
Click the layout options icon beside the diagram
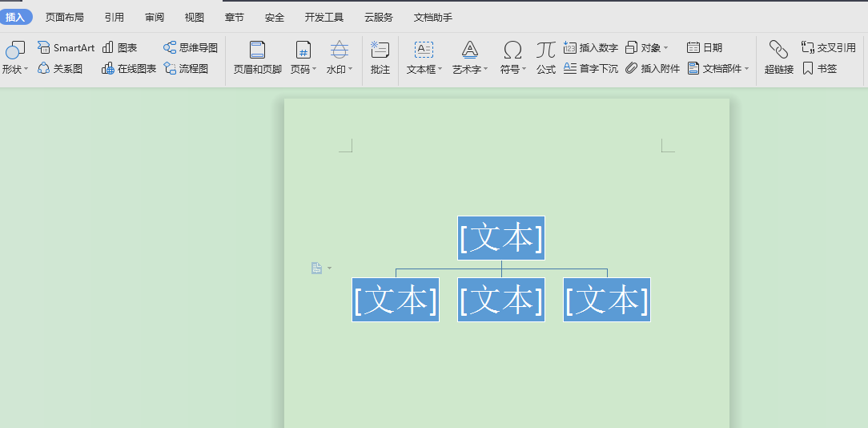click(x=316, y=269)
